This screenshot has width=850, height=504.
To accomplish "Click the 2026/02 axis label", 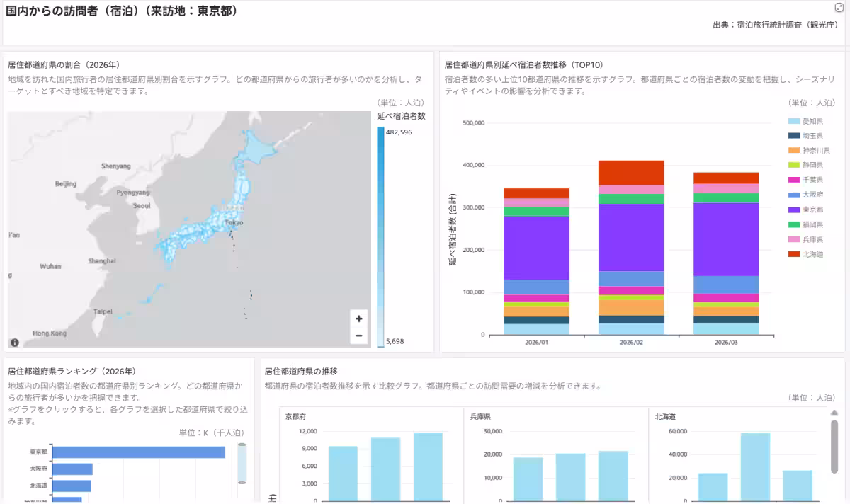I will pos(632,343).
